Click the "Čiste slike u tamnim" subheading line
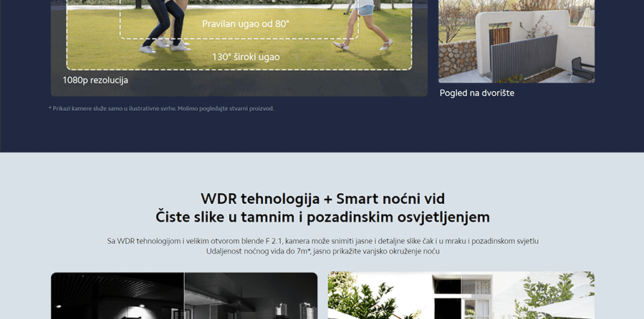This screenshot has height=319, width=644. (x=322, y=216)
